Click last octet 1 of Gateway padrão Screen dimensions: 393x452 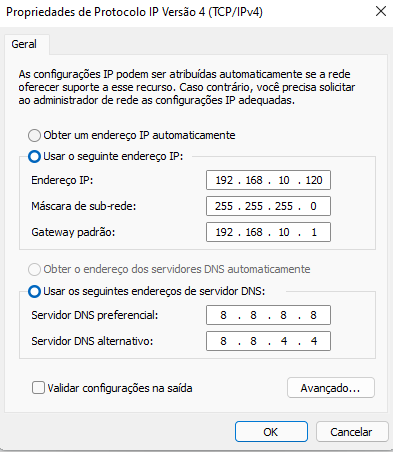314,232
